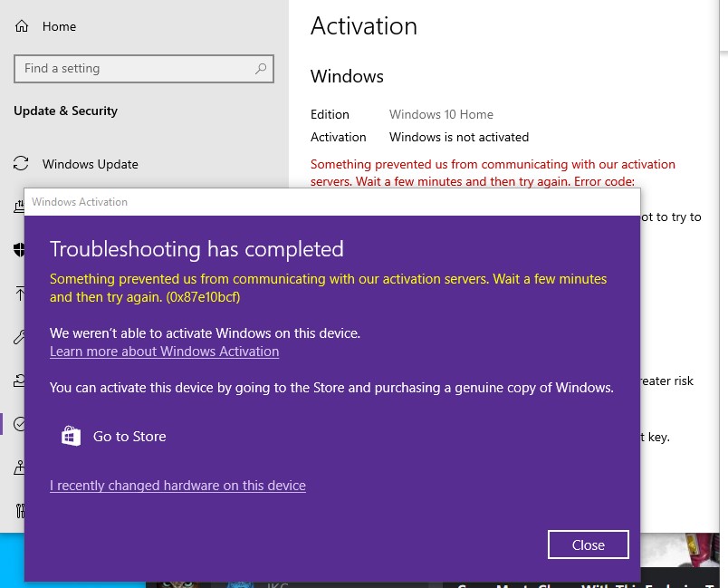728x588 pixels.
Task: Open the Delivery Optimization sidebar icon
Action: (19, 207)
